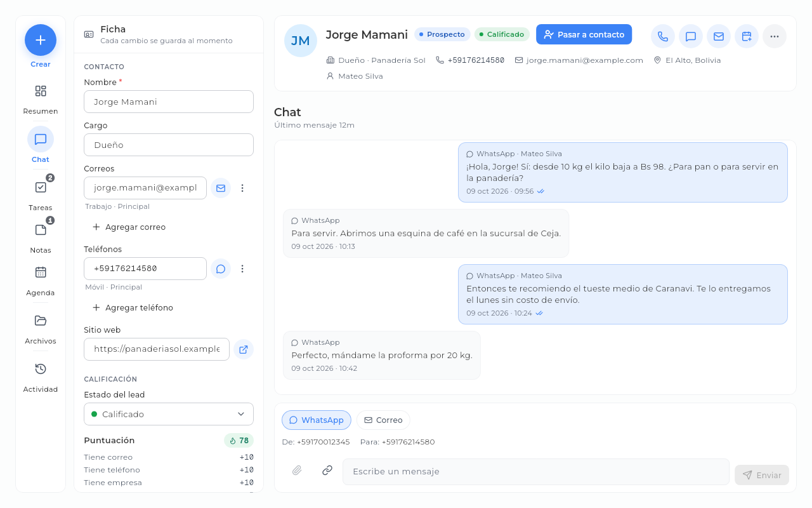Click the chat message icon in header
Viewport: 812px width, 508px height.
(x=691, y=36)
